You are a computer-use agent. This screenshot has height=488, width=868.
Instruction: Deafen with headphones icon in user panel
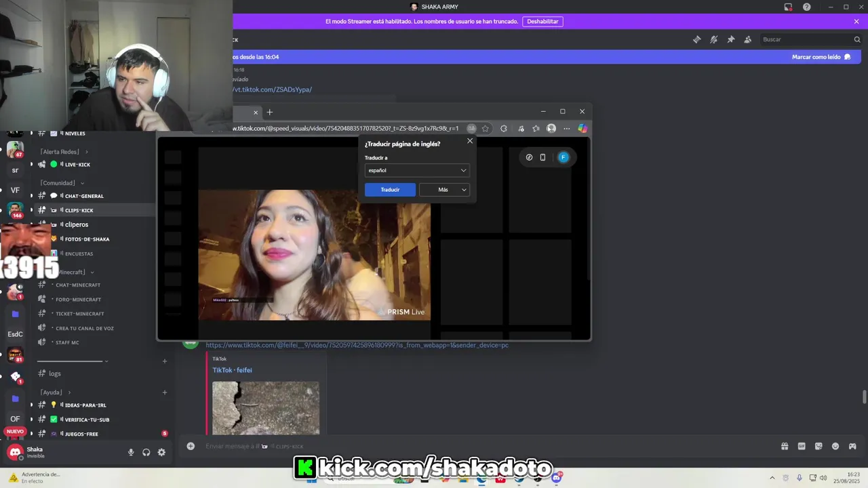point(146,452)
